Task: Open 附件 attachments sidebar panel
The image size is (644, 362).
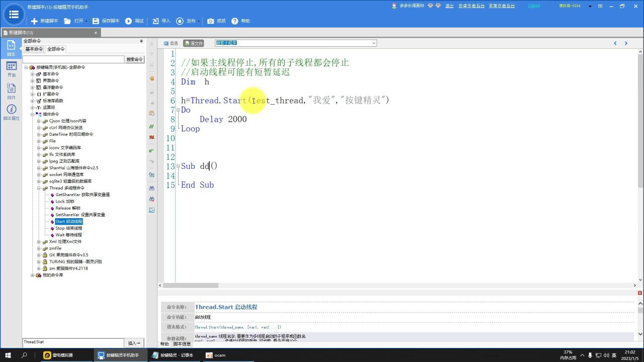Action: [11, 91]
